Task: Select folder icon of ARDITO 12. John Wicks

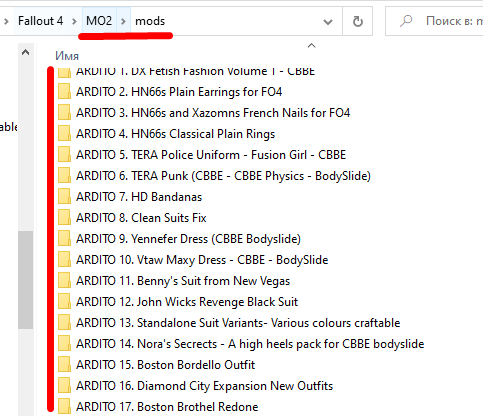Action: 64,302
